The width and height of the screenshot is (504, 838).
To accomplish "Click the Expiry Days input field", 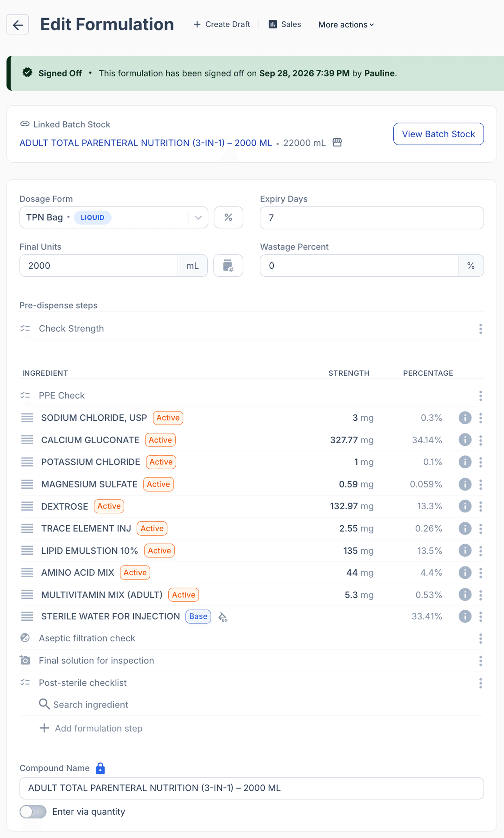I will click(x=372, y=218).
